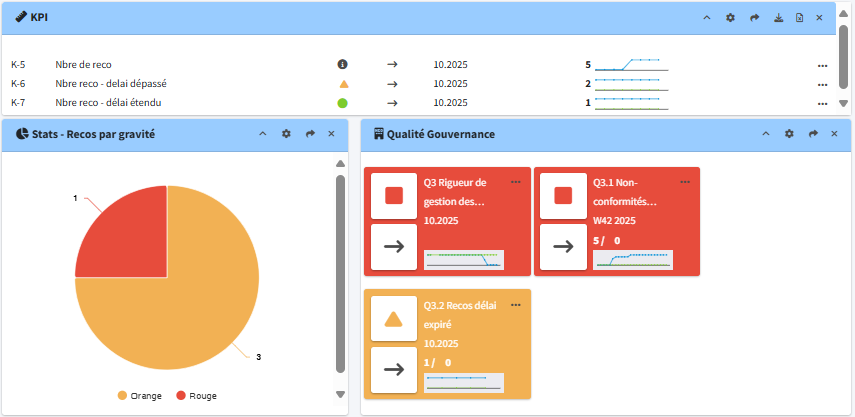855x417 pixels.
Task: Click the orange triangle on K-6 row
Action: [x=342, y=84]
